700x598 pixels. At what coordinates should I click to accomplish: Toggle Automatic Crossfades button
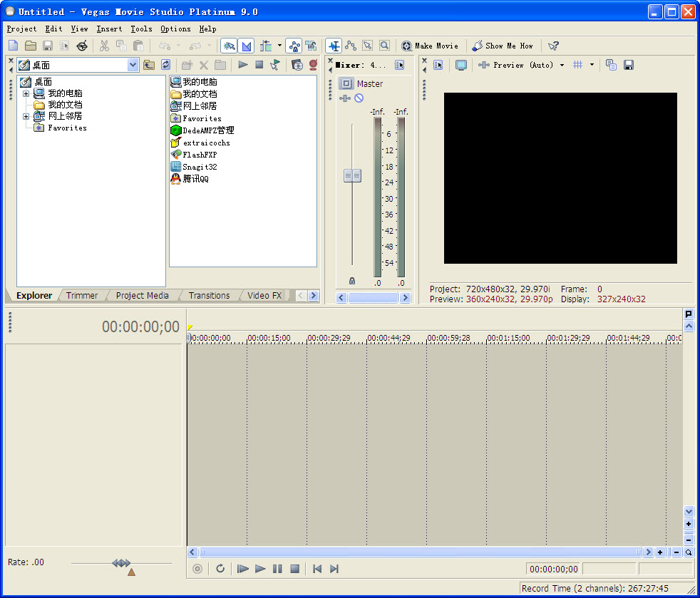(x=246, y=46)
